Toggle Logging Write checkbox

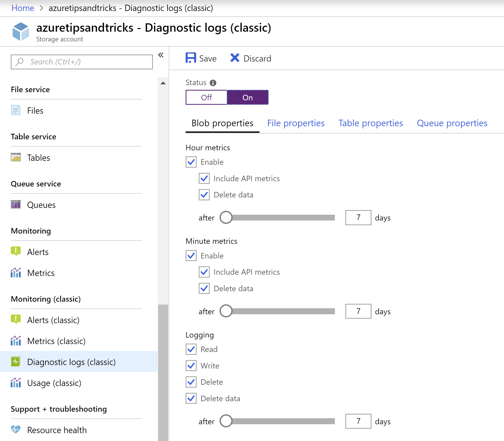coord(191,366)
